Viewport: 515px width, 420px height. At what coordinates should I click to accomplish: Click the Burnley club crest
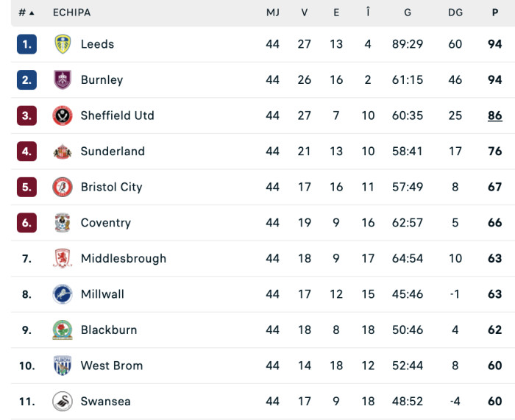tap(63, 79)
